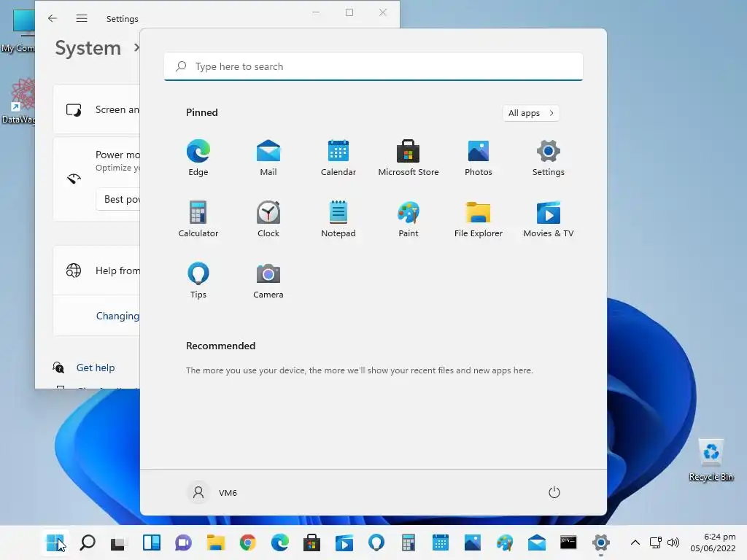This screenshot has width=747, height=560.
Task: Launch the pinned Calculator app
Action: (198, 219)
